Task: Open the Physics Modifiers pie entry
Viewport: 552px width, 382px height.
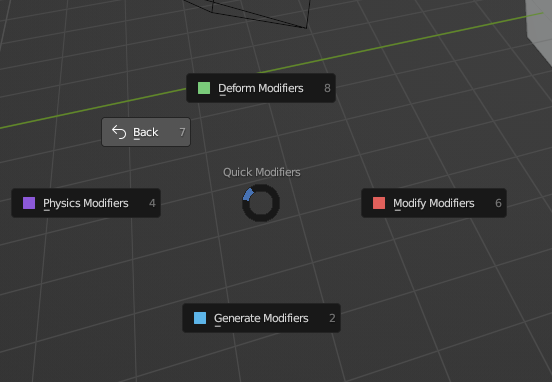Action: pos(86,203)
